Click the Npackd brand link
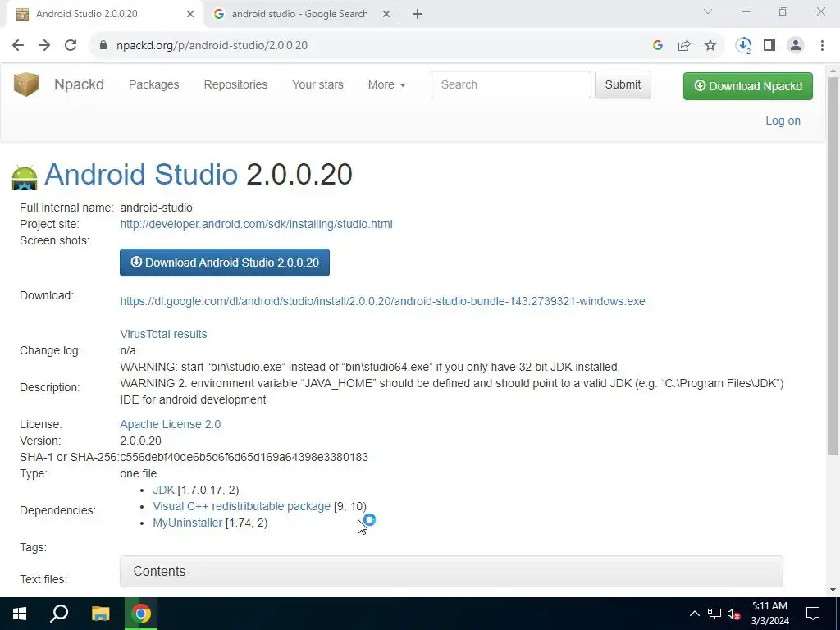Image resolution: width=840 pixels, height=630 pixels. click(x=79, y=84)
